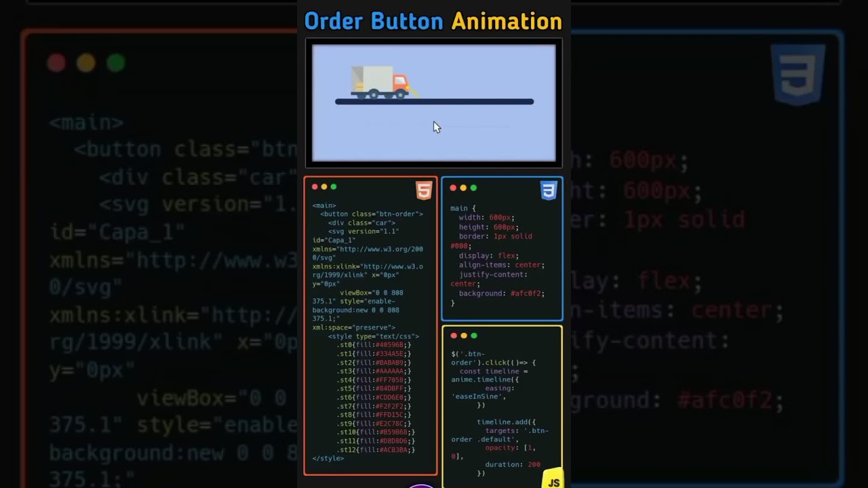Click the ".st0{fill:#40596B;}" line
Screen dimensions: 868x488
[x=374, y=345]
